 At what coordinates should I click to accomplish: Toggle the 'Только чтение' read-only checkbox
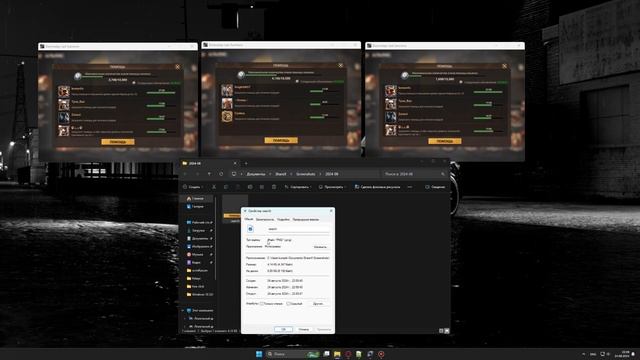tap(262, 304)
